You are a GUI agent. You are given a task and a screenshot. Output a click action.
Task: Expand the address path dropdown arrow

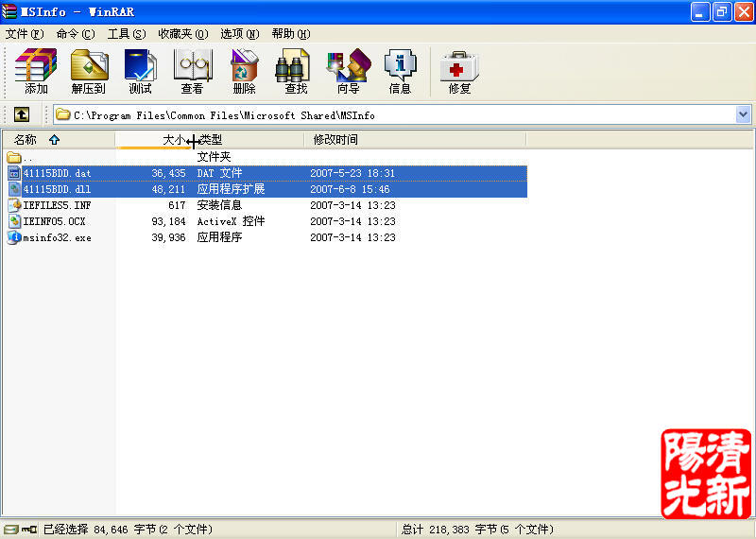point(743,114)
